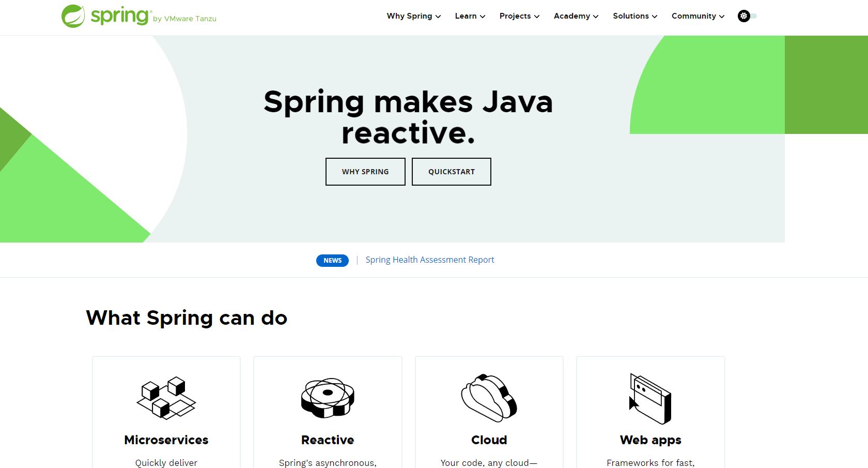This screenshot has width=868, height=468.
Task: Open the Microservices cube icon
Action: (166, 398)
